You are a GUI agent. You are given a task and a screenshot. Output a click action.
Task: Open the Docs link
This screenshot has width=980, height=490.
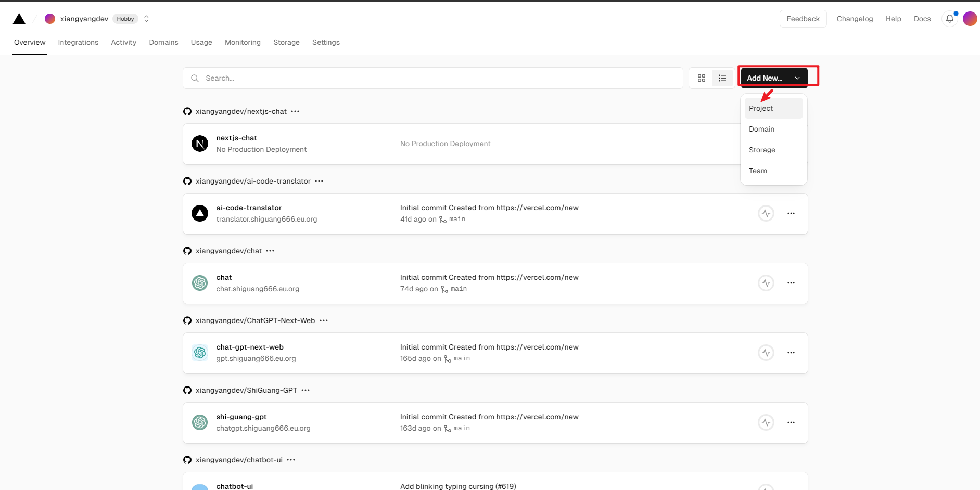pos(922,19)
